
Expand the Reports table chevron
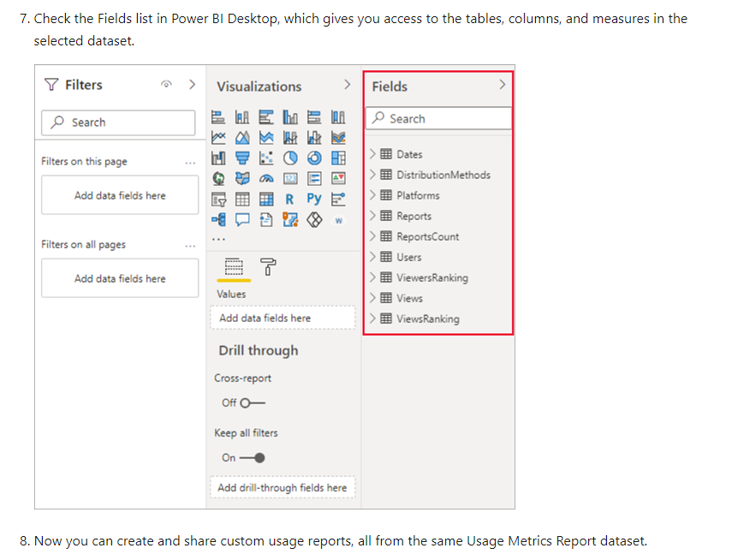pos(372,215)
